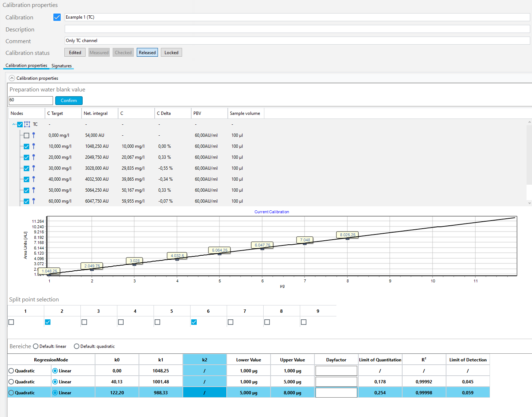Viewport: 532px width, 417px height.
Task: Collapse the Calibration properties section
Action: 12,78
